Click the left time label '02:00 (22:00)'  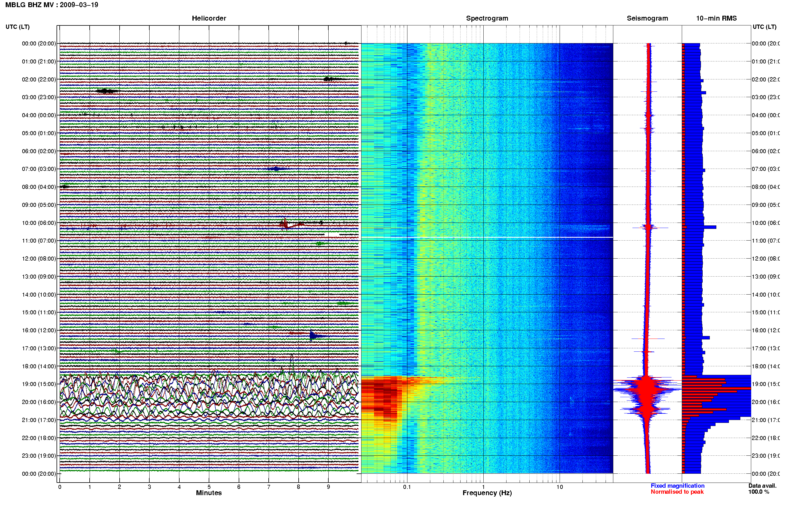39,79
